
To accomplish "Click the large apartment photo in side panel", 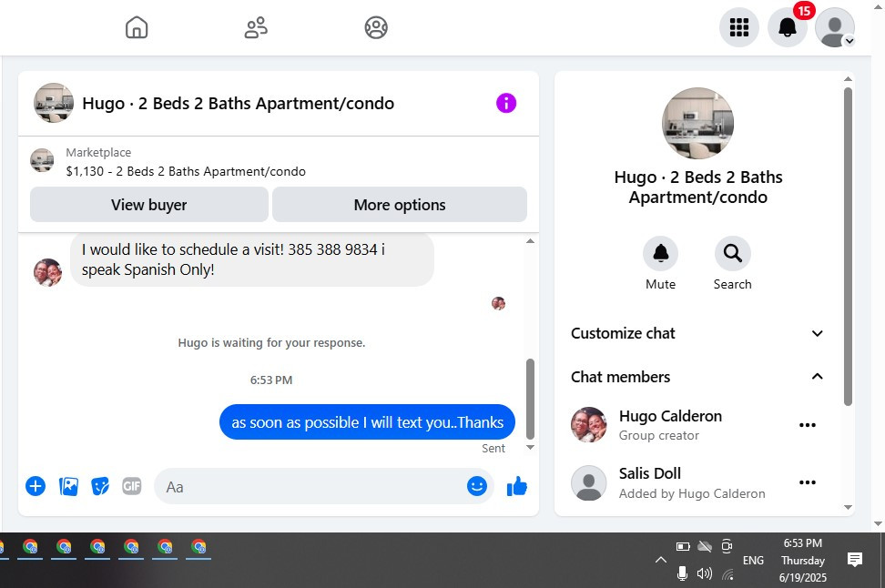I will 697,123.
